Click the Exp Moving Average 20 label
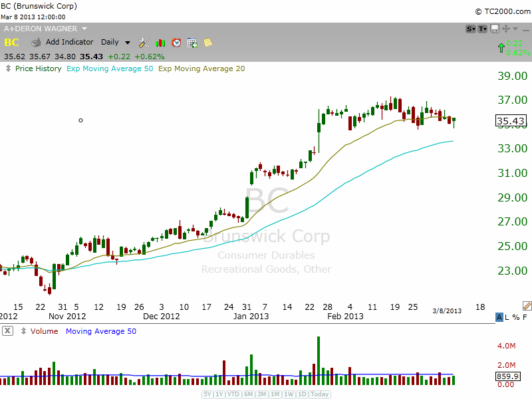The height and width of the screenshot is (399, 532). click(201, 68)
